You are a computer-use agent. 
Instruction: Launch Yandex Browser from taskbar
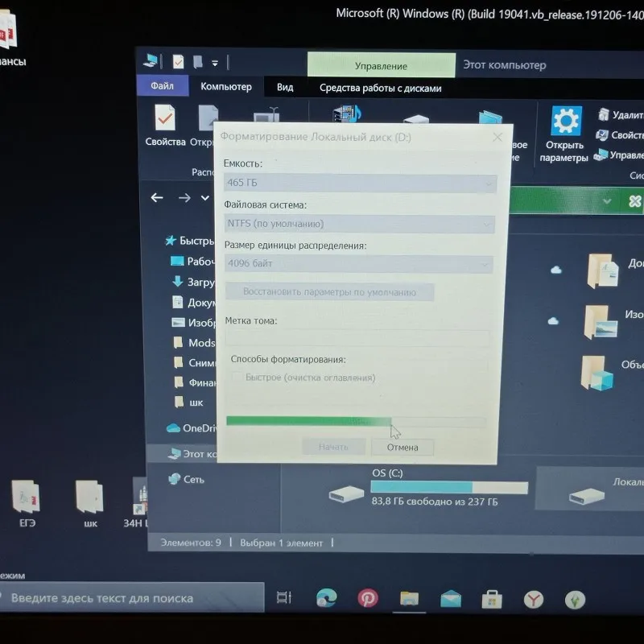534,600
